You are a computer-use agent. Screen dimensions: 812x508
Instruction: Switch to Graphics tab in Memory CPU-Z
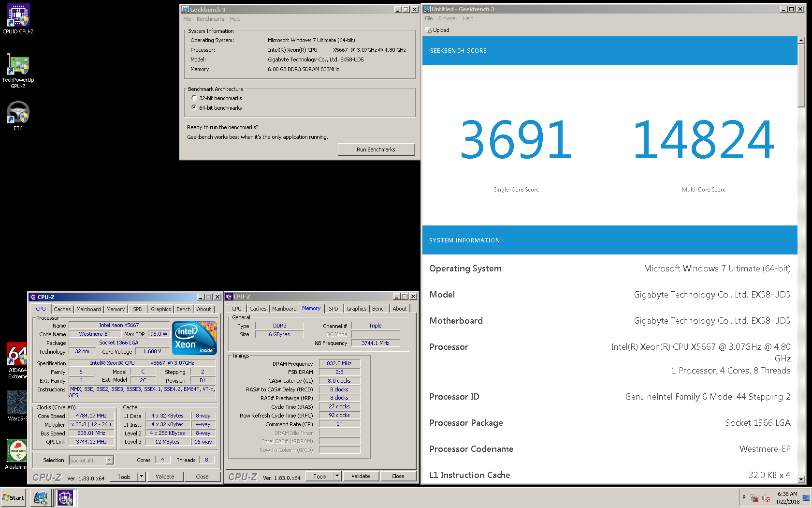[356, 309]
